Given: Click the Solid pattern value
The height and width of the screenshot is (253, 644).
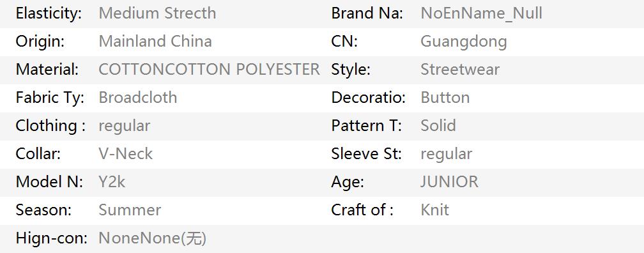Looking at the screenshot, I should click(438, 125).
